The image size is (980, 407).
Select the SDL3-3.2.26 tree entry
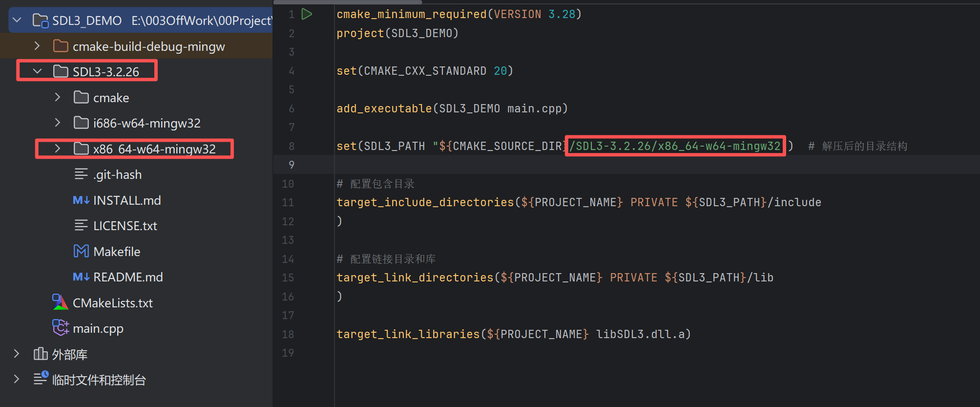point(106,72)
